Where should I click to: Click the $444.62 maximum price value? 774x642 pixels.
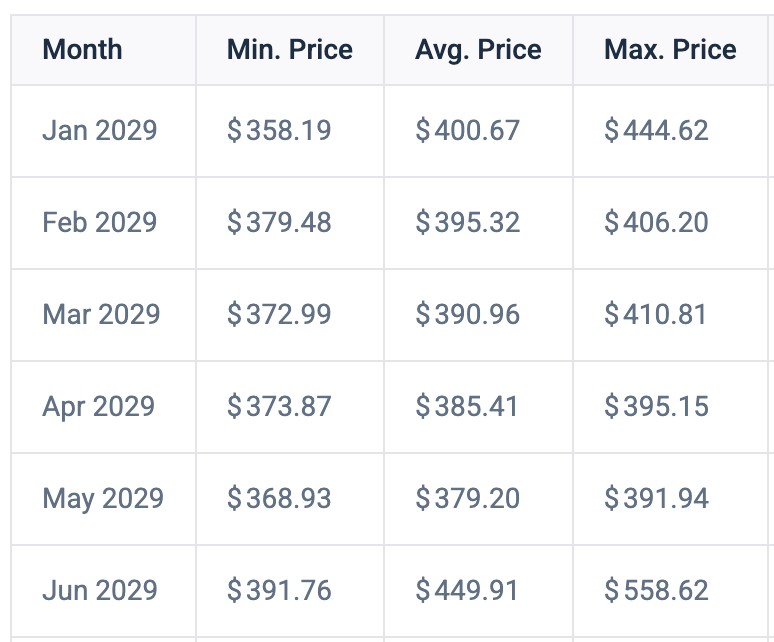[657, 130]
